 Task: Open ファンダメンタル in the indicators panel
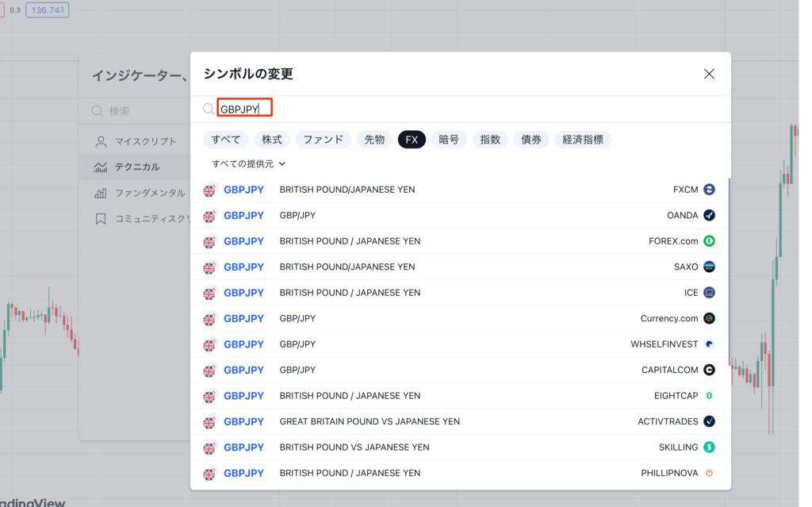[136, 193]
